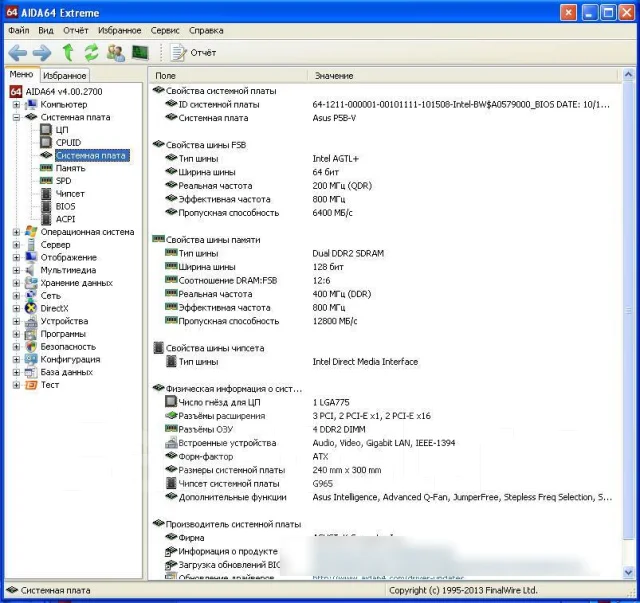Open the Вид menu

pyautogui.click(x=46, y=31)
